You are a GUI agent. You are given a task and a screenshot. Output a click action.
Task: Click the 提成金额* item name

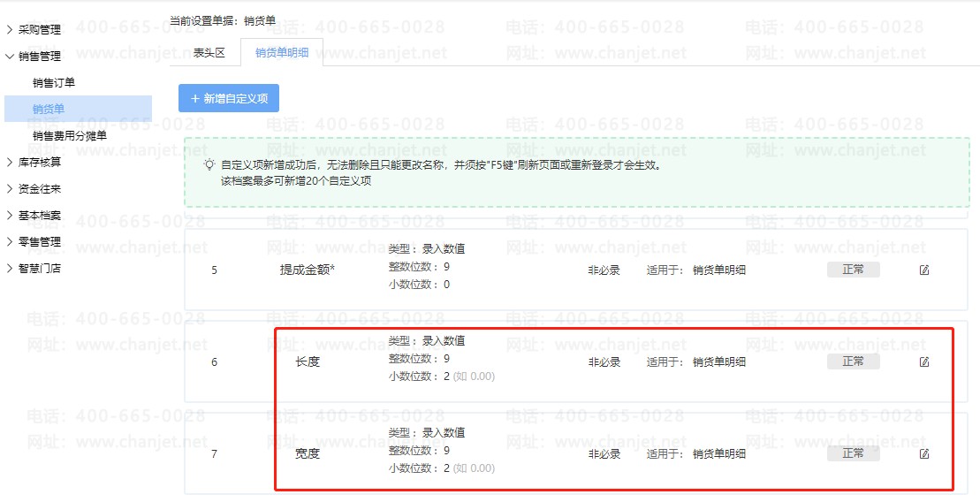307,270
